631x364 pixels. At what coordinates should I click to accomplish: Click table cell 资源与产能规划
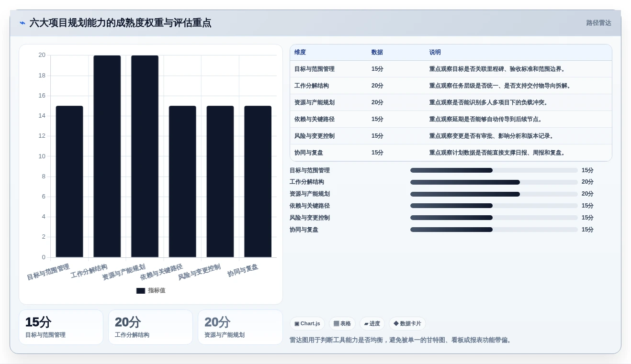point(315,102)
